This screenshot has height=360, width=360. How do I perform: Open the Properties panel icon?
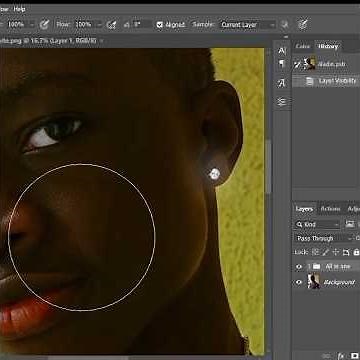point(282,102)
